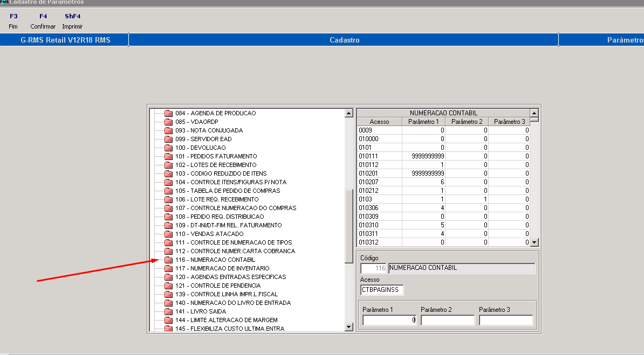Image resolution: width=644 pixels, height=355 pixels.
Task: Click folder icon for 111 - CONTROLE DE NUMERACAO DE TIPOS
Action: tap(168, 242)
